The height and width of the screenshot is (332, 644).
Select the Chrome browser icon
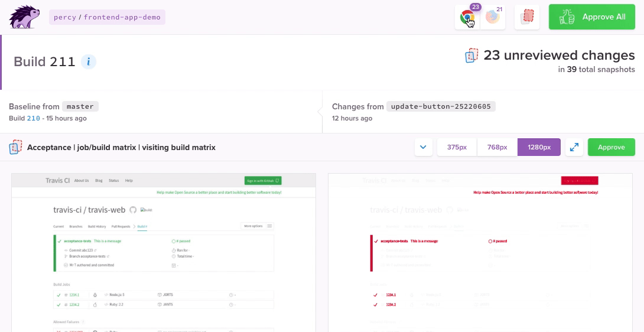(467, 17)
